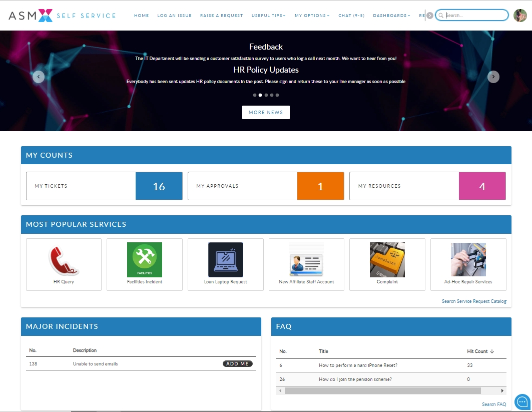Viewport: 532px width, 412px height.
Task: Expand the My Options dropdown
Action: pos(312,16)
